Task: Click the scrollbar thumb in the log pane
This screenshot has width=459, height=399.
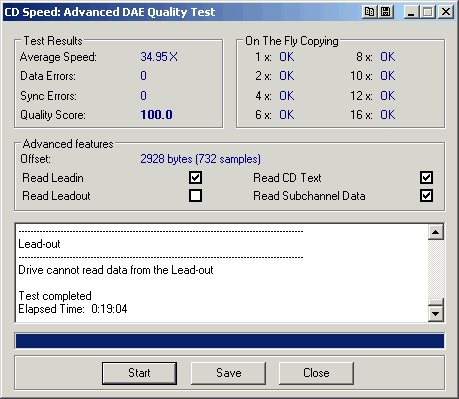Action: tap(436, 302)
